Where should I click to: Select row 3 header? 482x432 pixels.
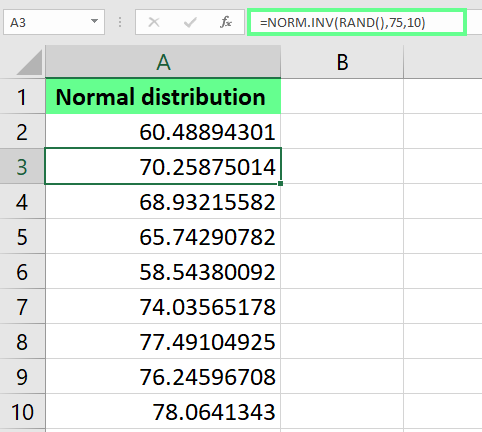point(22,167)
